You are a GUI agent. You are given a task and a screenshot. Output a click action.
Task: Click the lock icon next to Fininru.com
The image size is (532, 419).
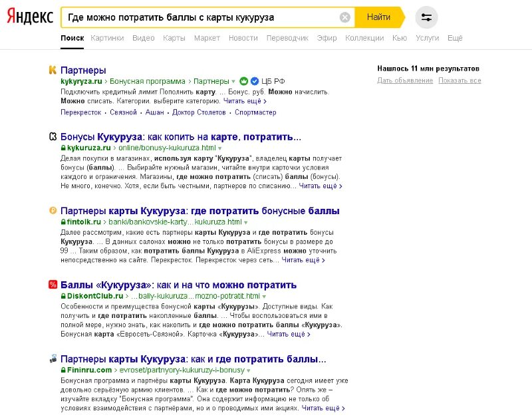(x=63, y=370)
